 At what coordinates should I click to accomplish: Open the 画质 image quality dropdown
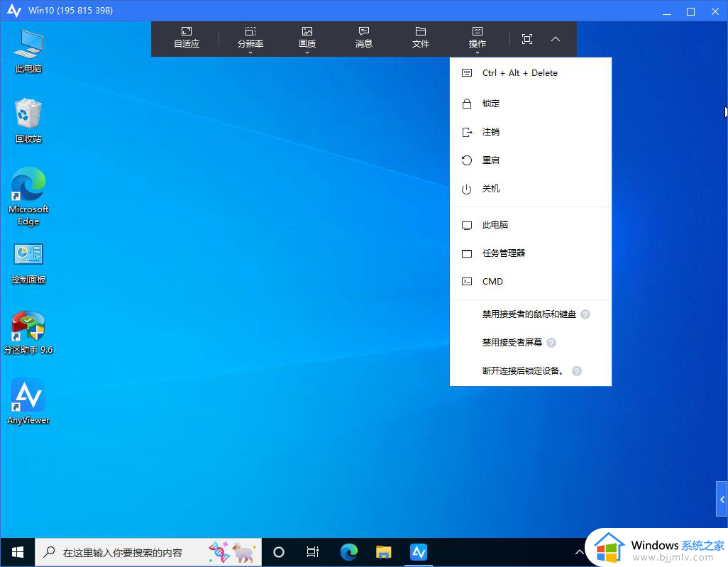(307, 39)
